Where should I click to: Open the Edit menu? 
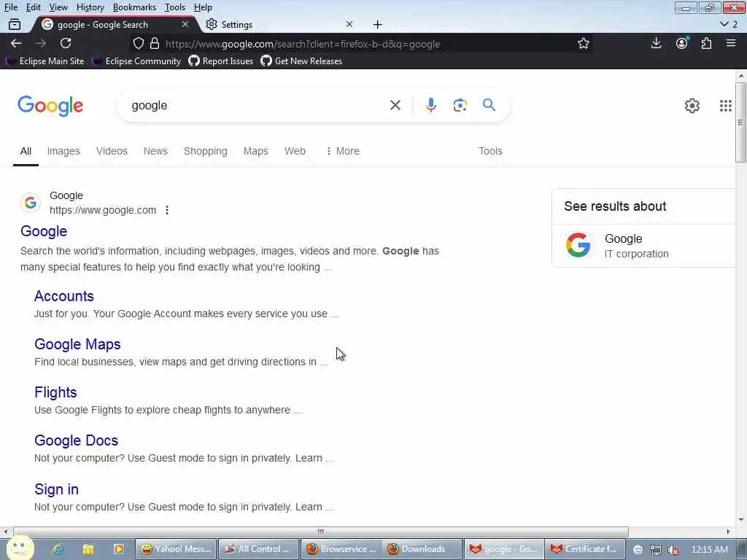coord(33,7)
